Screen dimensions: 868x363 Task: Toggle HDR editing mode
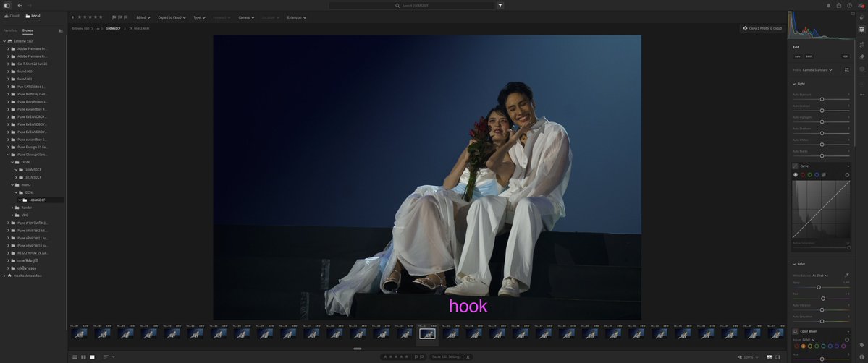coord(845,56)
